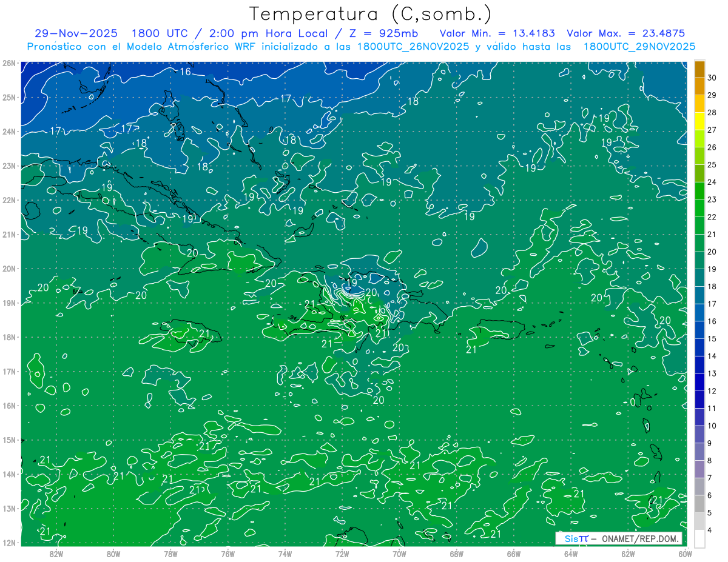The width and height of the screenshot is (728, 562).
Task: Select the "19N" latitude axis label
Action: [9, 303]
